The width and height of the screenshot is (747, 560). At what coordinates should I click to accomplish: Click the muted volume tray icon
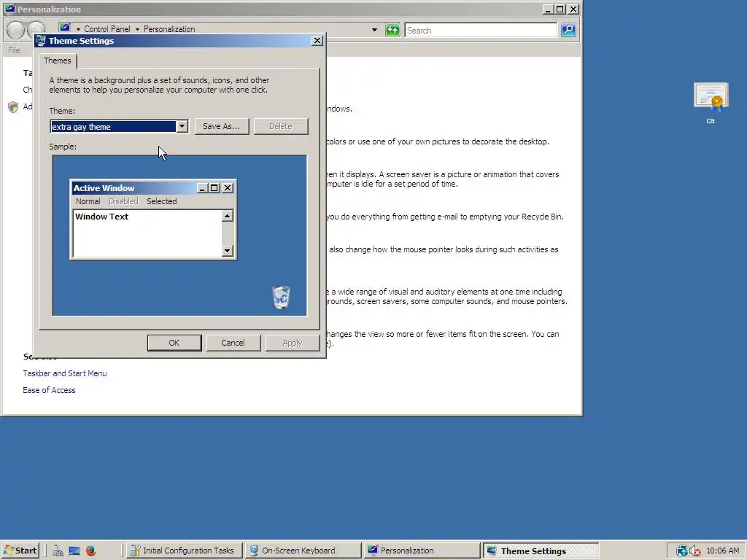pyautogui.click(x=694, y=551)
